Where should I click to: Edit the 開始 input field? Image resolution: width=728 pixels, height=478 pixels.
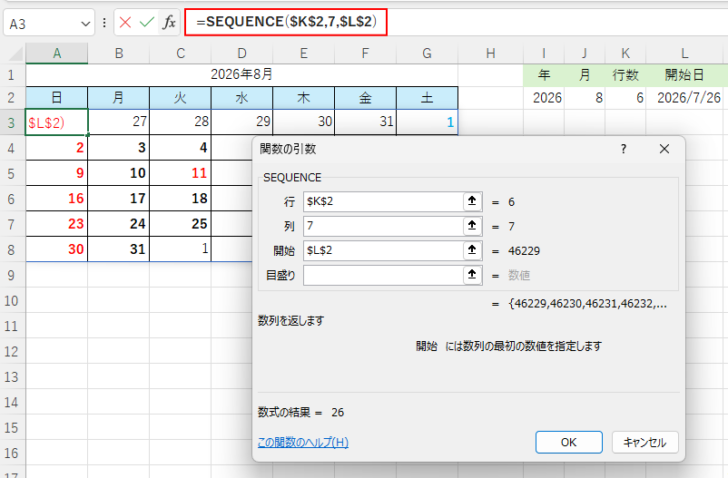(x=383, y=250)
